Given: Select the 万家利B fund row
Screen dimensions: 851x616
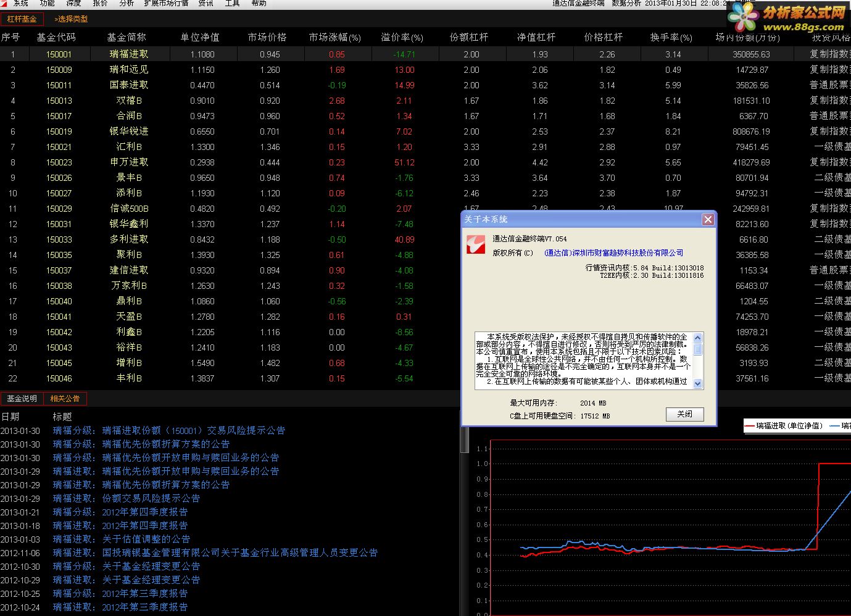Looking at the screenshot, I should point(129,286).
